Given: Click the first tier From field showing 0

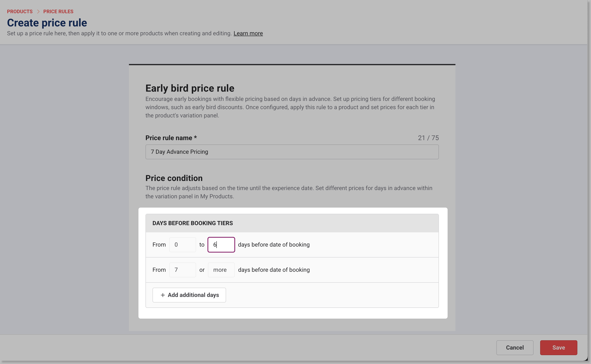Looking at the screenshot, I should tap(182, 245).
